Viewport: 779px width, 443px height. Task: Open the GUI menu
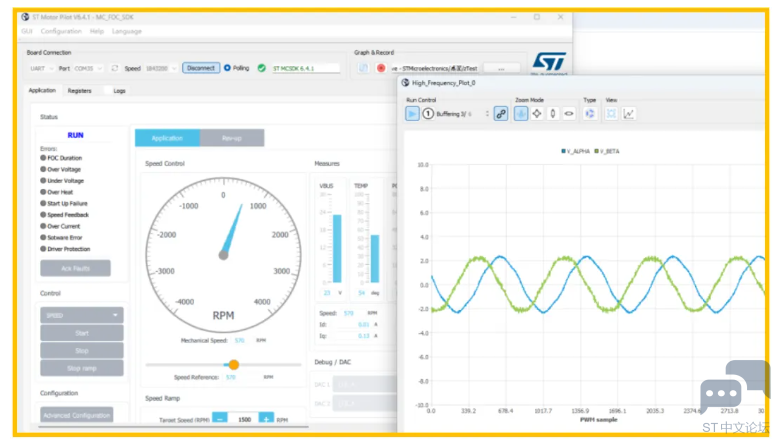27,31
